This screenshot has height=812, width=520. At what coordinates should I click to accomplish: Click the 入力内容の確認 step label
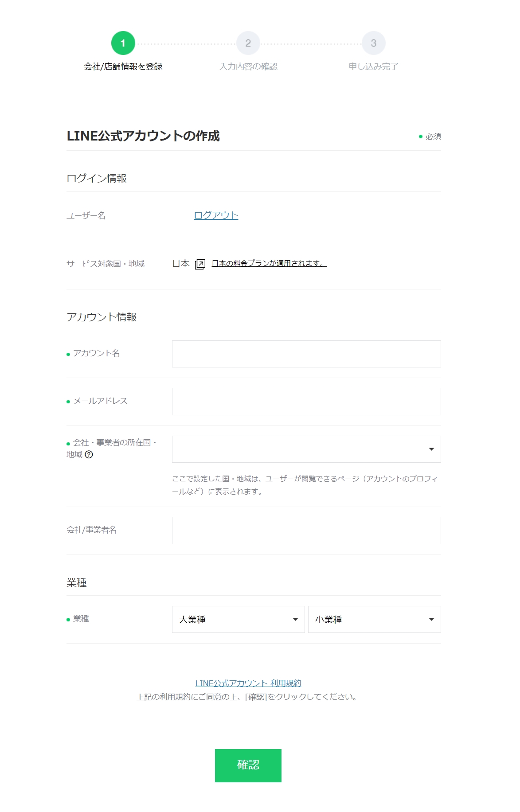[248, 66]
